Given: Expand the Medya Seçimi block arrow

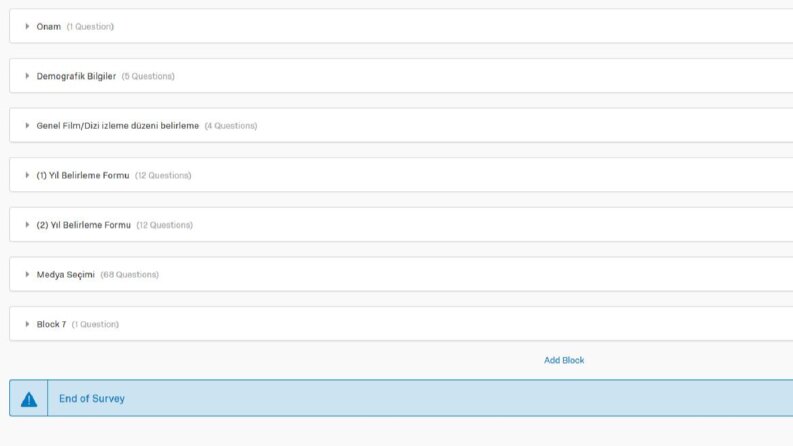Looking at the screenshot, I should 27,274.
